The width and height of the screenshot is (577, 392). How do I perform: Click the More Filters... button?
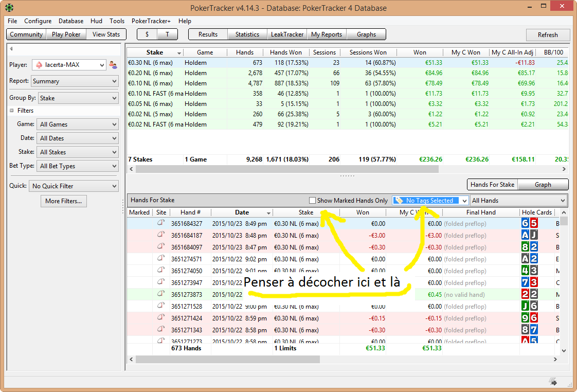click(x=64, y=201)
